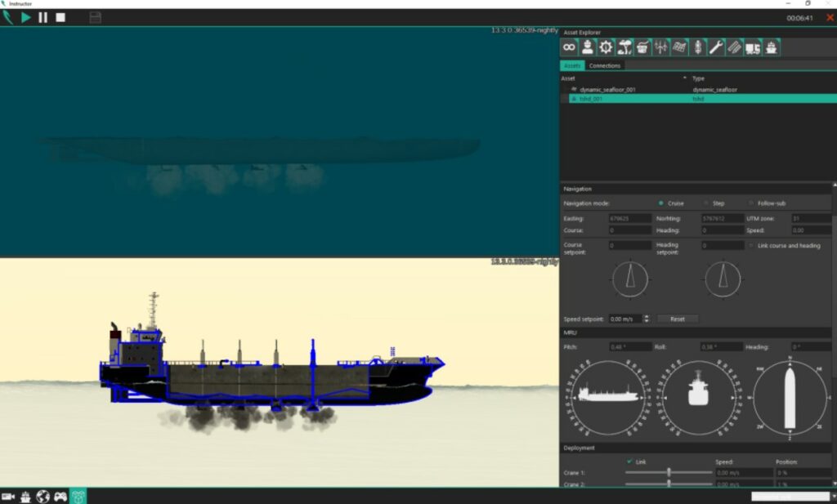The height and width of the screenshot is (504, 837).
Task: Choose the wind turbines asset category icon
Action: pyautogui.click(x=661, y=48)
